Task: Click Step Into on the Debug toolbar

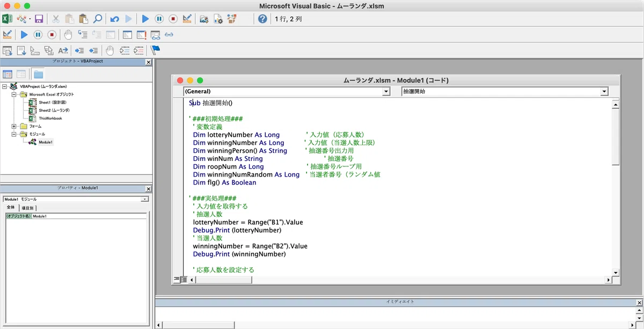Action: [x=83, y=35]
